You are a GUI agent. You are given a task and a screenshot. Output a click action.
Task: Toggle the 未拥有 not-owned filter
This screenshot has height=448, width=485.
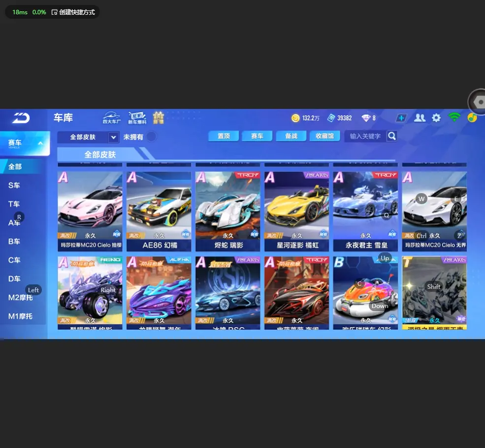click(x=151, y=137)
